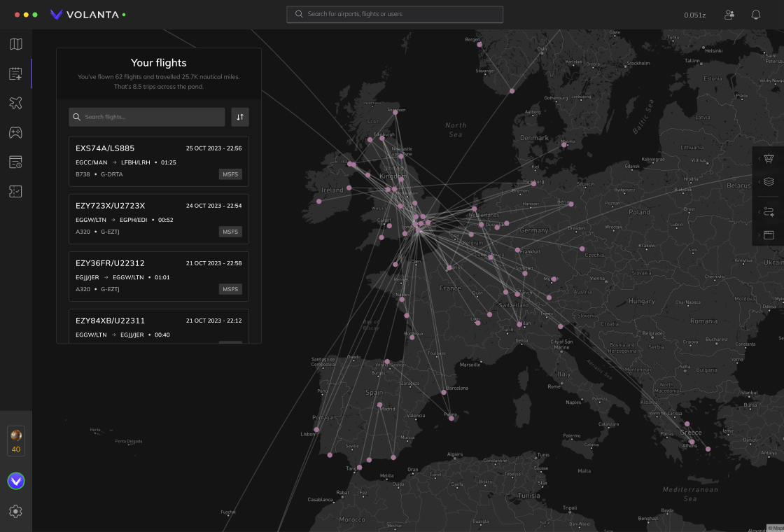This screenshot has height=532, width=784.
Task: Open the map view from the sidebar
Action: 15,44
